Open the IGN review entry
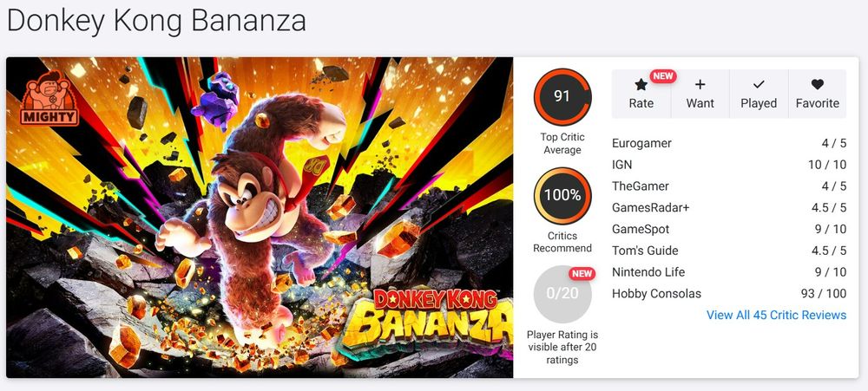This screenshot has width=868, height=391. pyautogui.click(x=729, y=165)
